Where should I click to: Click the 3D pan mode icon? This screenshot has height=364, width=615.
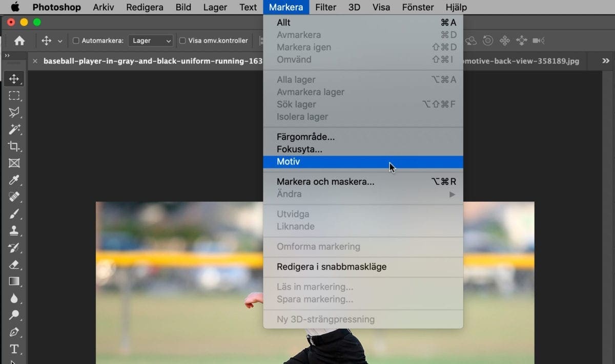point(505,40)
